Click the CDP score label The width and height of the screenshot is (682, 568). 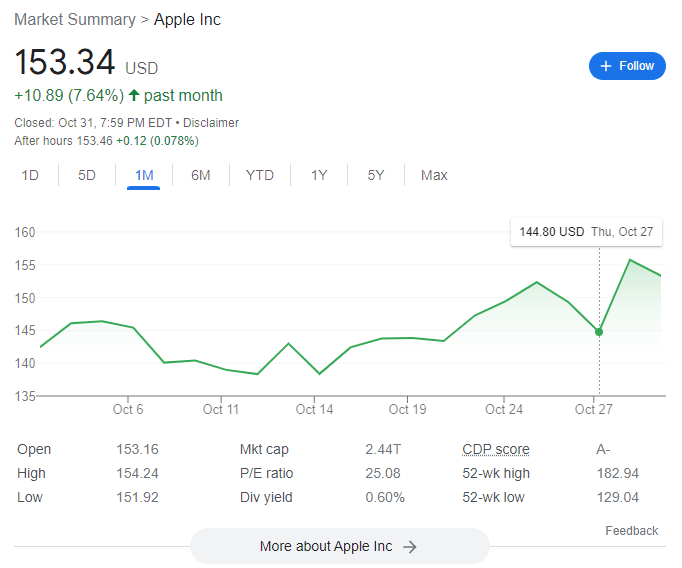click(496, 449)
